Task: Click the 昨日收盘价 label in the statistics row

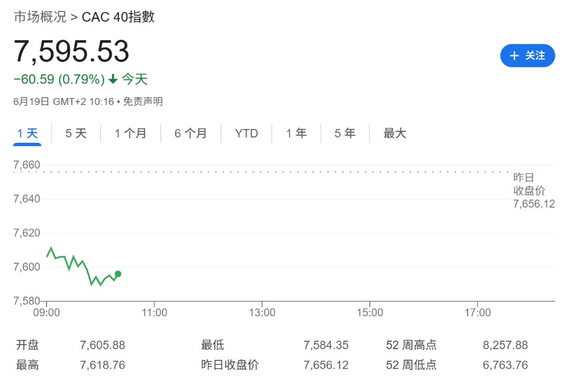Action: 230,365
